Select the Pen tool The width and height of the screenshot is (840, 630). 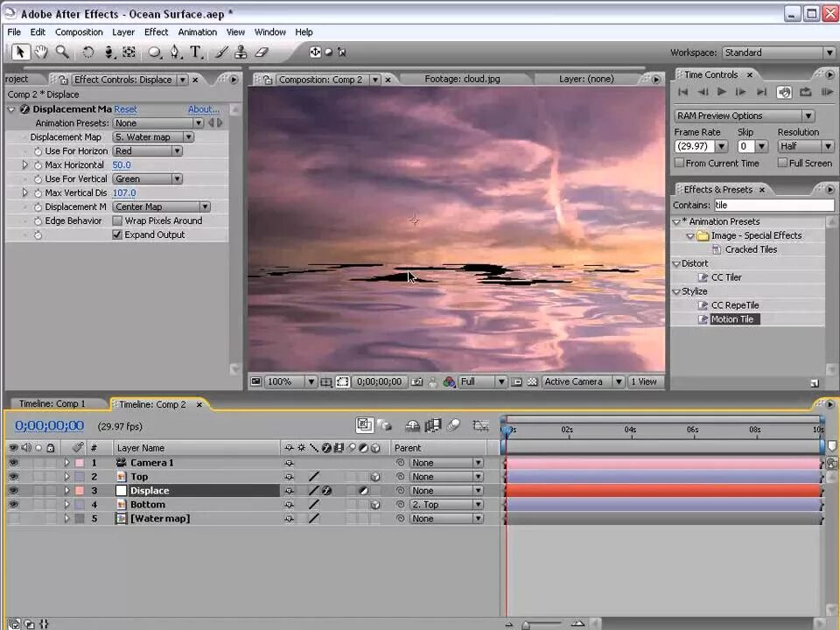176,52
